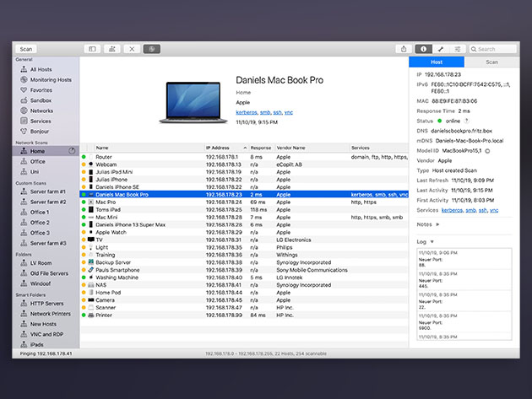
Task: Click the status help question icon
Action: click(x=466, y=121)
